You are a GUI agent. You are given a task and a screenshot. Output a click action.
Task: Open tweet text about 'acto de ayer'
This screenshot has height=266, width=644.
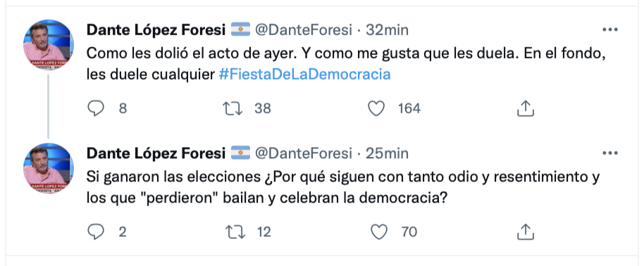pos(346,63)
